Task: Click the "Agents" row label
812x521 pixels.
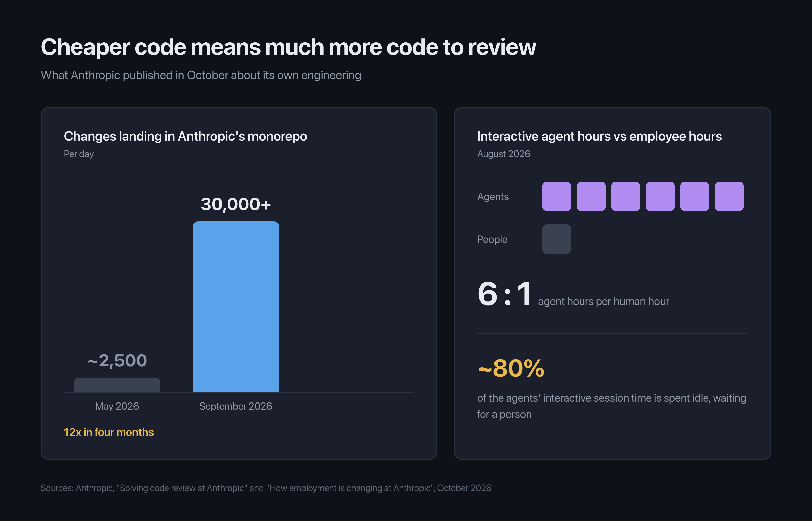Action: [493, 197]
